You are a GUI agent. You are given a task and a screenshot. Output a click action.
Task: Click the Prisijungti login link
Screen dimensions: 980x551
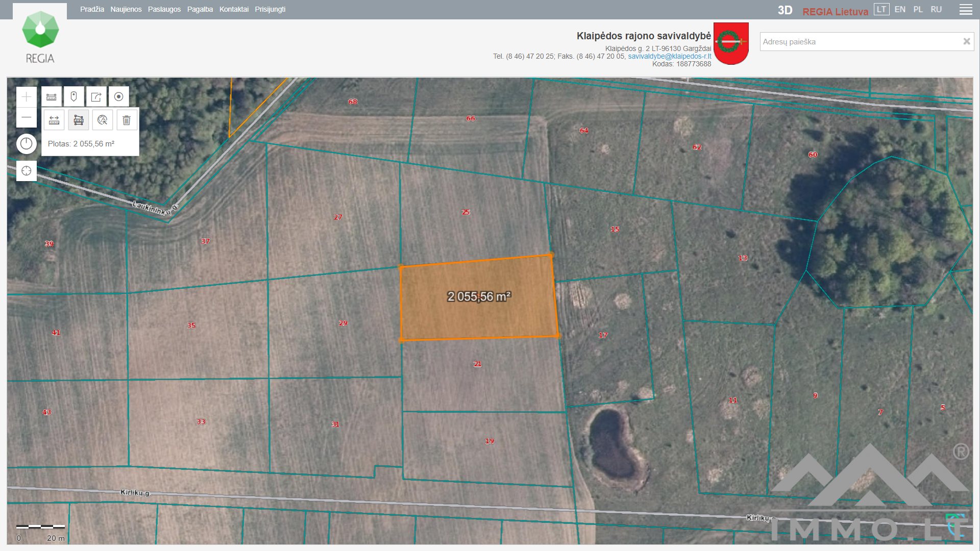tap(270, 9)
